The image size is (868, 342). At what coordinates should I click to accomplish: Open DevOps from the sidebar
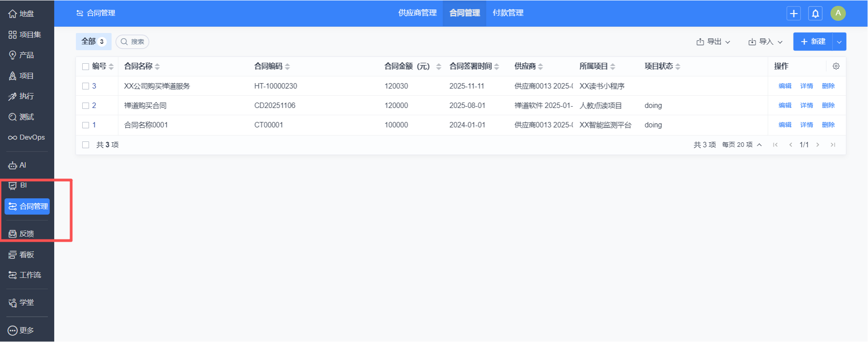pos(27,137)
